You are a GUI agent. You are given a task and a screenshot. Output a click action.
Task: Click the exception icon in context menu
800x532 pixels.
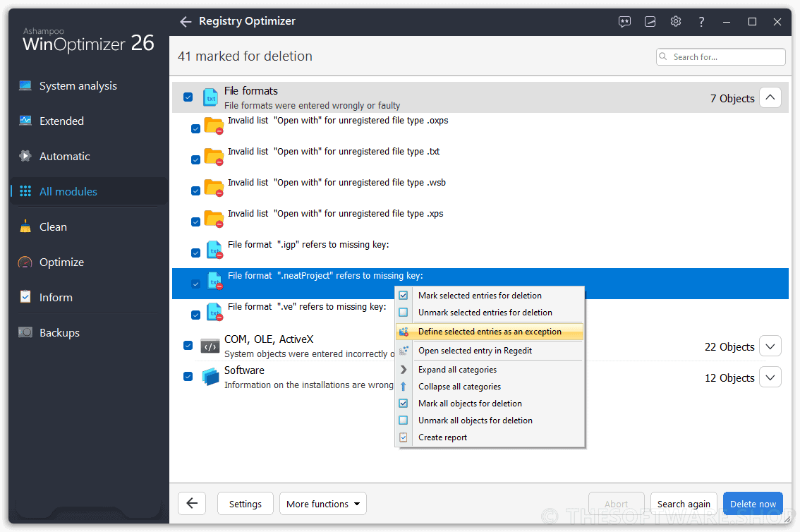[x=404, y=332]
